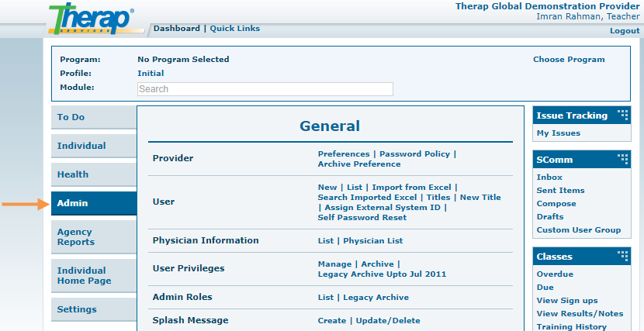The width and height of the screenshot is (644, 331).
Task: Log out using the Logout link
Action: (x=625, y=31)
